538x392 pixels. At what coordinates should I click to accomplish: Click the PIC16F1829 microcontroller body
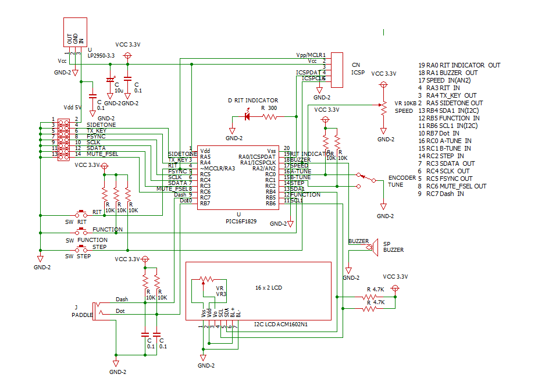click(238, 177)
